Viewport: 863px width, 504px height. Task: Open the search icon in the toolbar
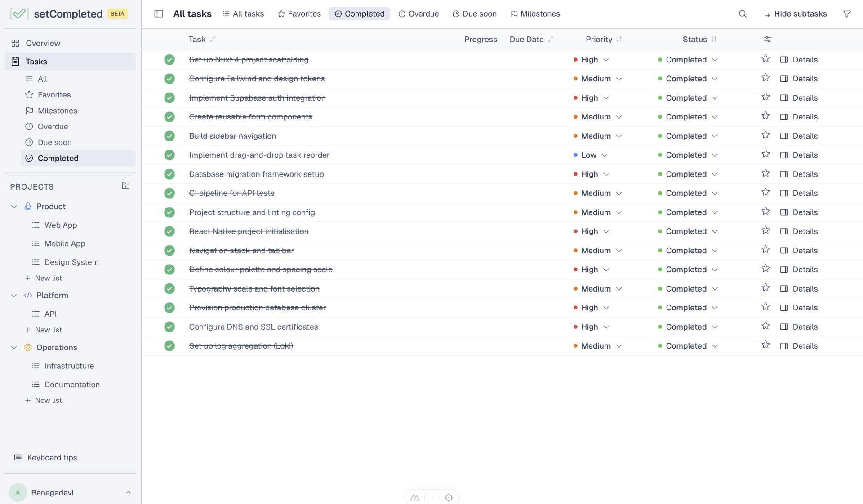click(742, 13)
